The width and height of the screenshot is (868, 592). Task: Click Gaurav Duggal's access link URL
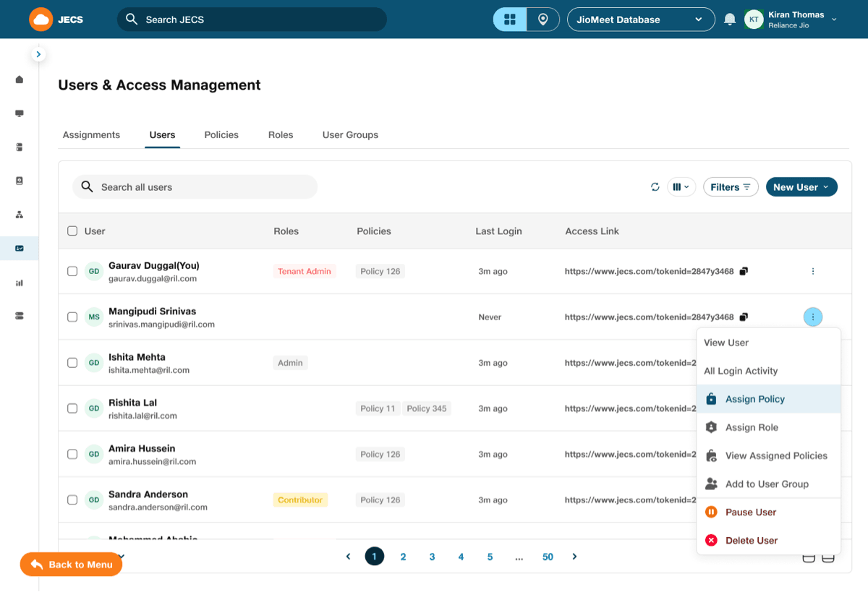(x=650, y=272)
